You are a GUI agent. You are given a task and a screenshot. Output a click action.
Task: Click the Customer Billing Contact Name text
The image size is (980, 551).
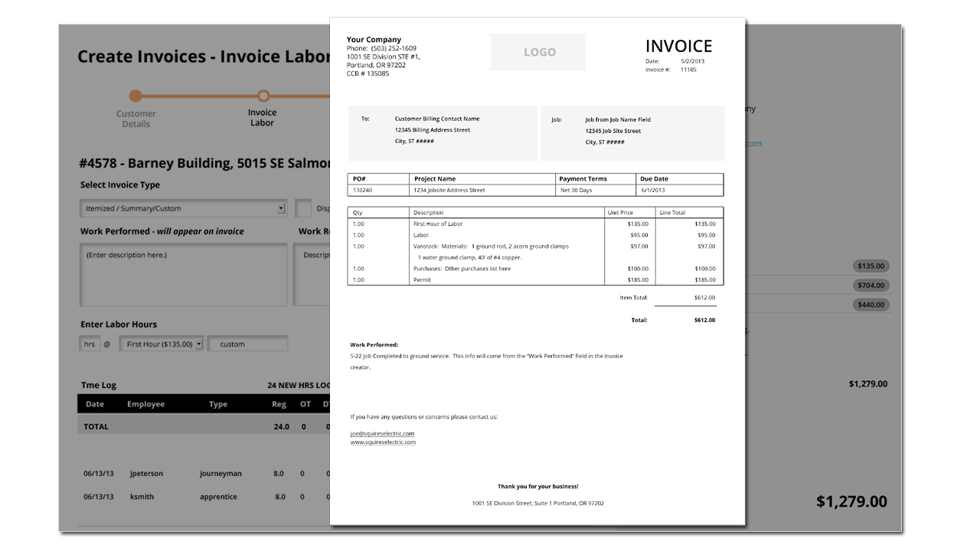(437, 119)
